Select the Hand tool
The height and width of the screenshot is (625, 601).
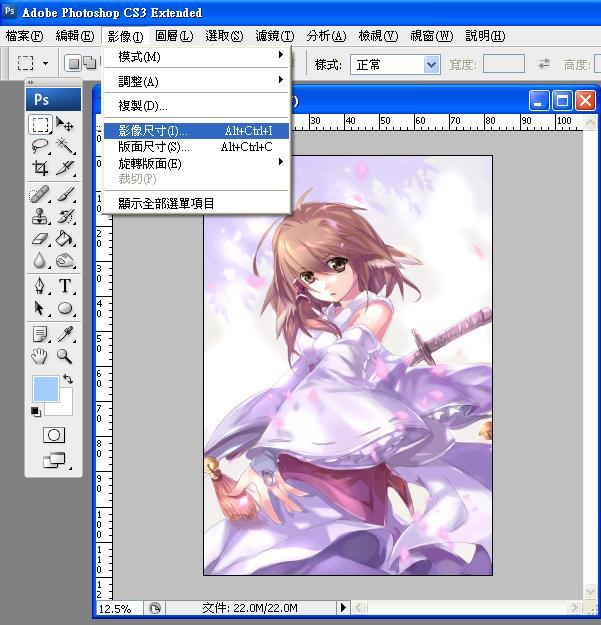[x=40, y=355]
